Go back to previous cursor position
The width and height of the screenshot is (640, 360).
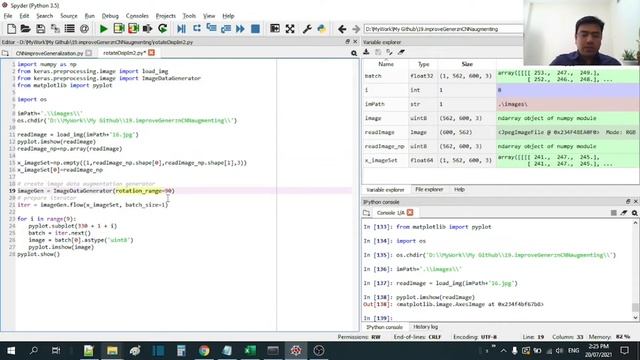point(342,29)
